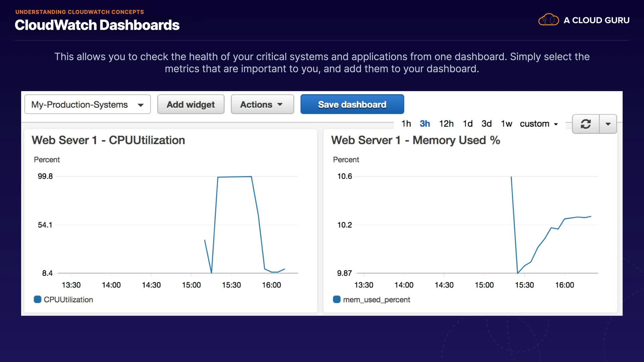Expand the custom time range dropdown
Viewport: 644px width, 362px height.
[538, 124]
